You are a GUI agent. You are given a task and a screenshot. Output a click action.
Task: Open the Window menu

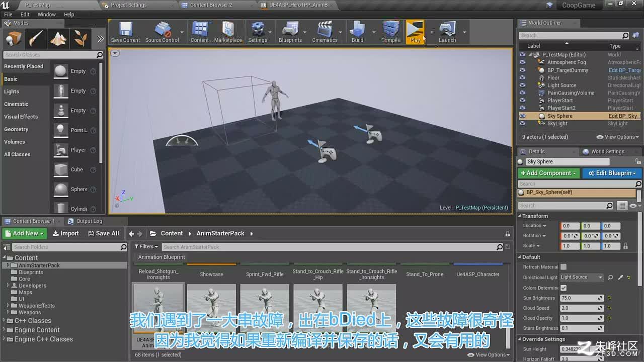47,15
